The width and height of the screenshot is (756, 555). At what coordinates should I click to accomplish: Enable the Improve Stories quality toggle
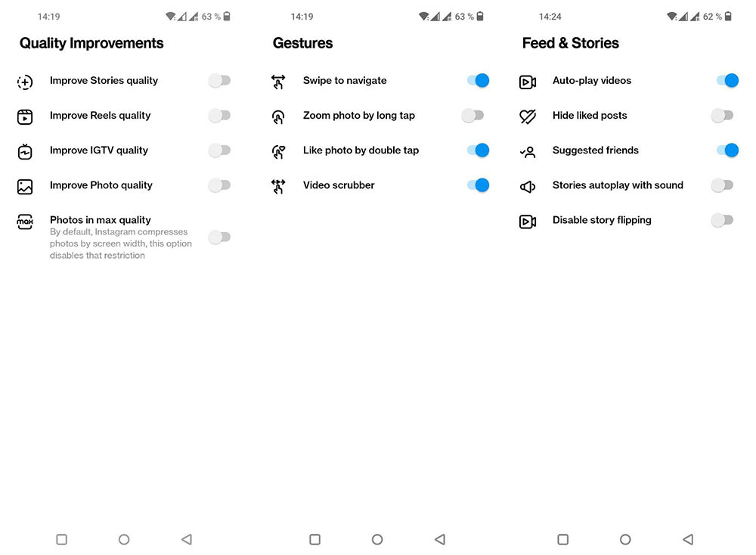point(219,81)
